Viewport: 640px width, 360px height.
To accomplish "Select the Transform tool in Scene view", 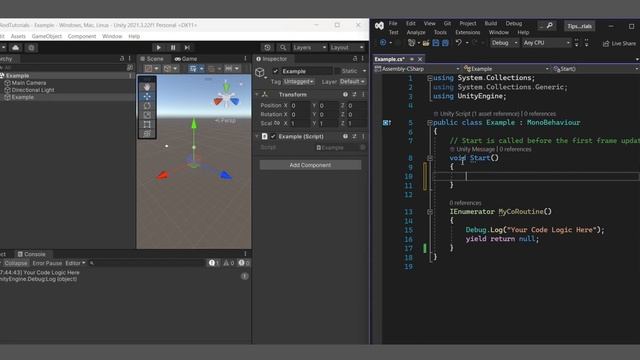I will (x=147, y=133).
